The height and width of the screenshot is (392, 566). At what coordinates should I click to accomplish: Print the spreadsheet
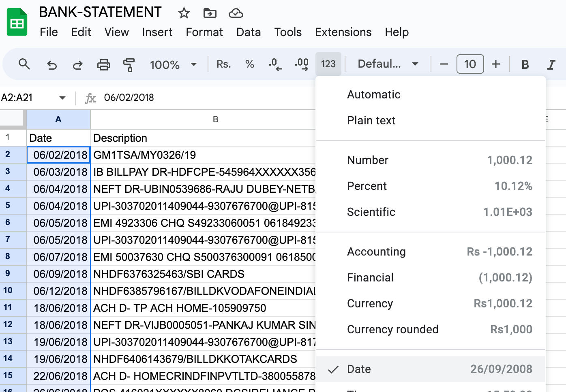[x=103, y=64]
